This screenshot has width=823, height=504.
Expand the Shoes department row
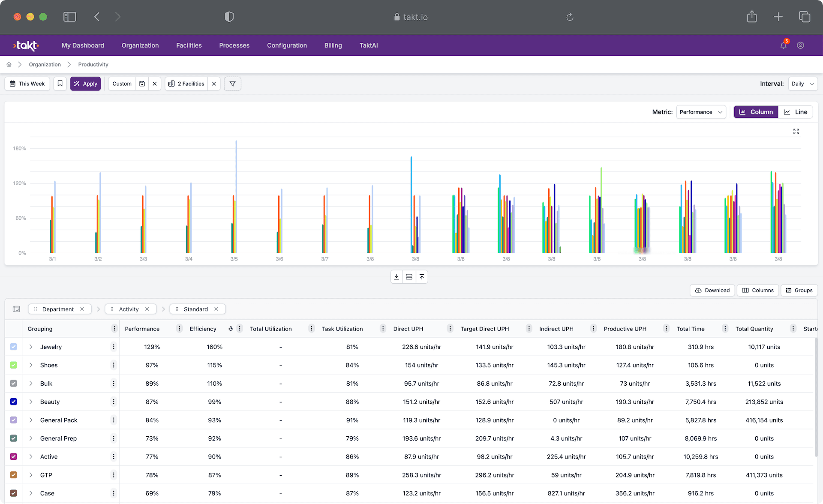30,365
